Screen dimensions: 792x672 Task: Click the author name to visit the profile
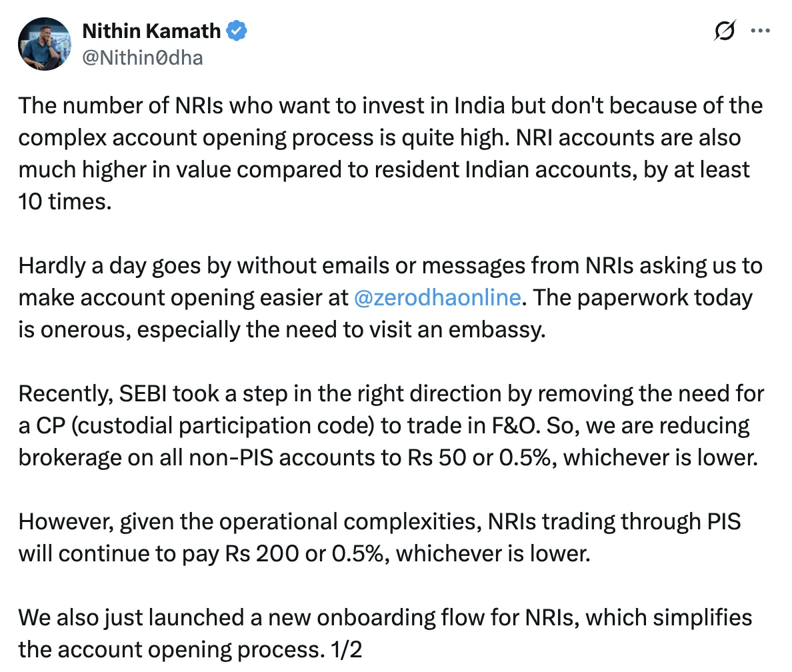coord(151,30)
